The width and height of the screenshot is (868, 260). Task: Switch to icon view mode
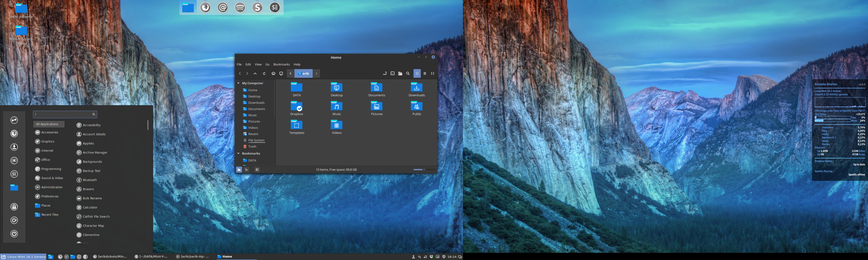coord(417,73)
